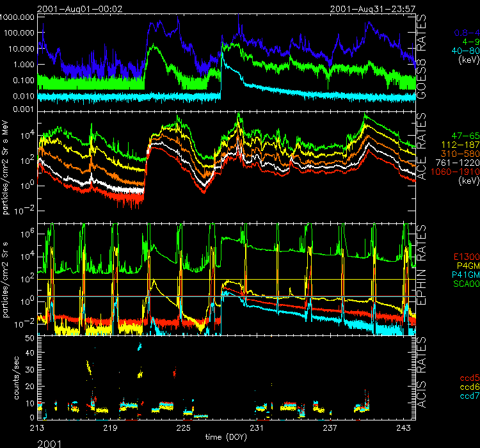480x448 pixels.
Task: Select the 40-80 keV cyan legend entry
Action: click(462, 50)
